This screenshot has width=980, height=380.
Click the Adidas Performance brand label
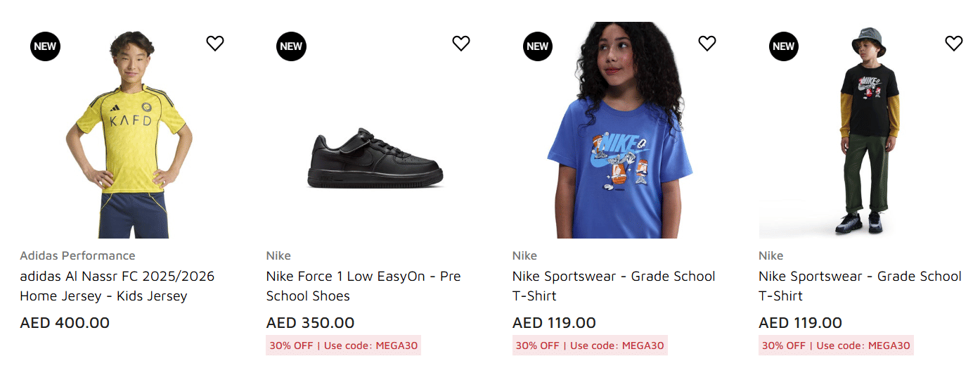pos(77,255)
